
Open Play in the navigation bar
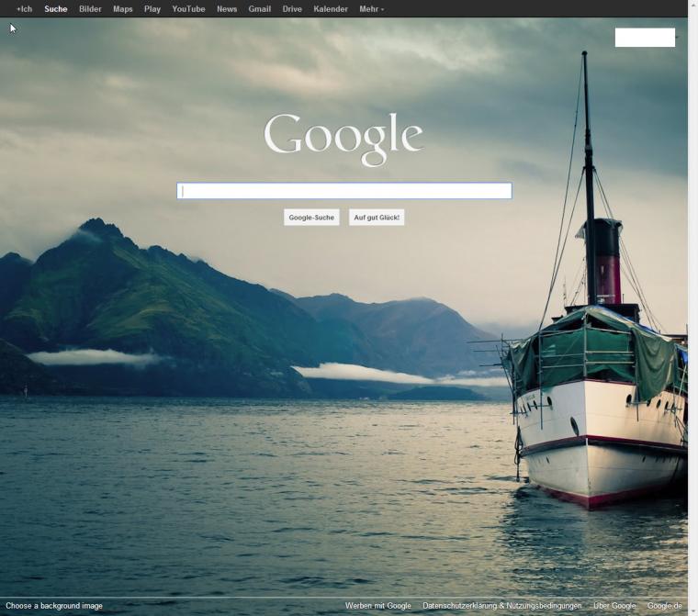pos(152,9)
